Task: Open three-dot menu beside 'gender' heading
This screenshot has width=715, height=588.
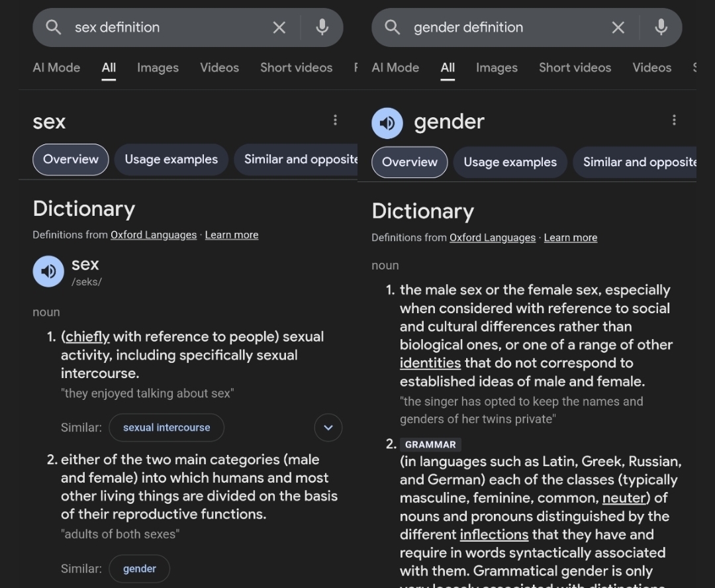Action: click(x=674, y=120)
